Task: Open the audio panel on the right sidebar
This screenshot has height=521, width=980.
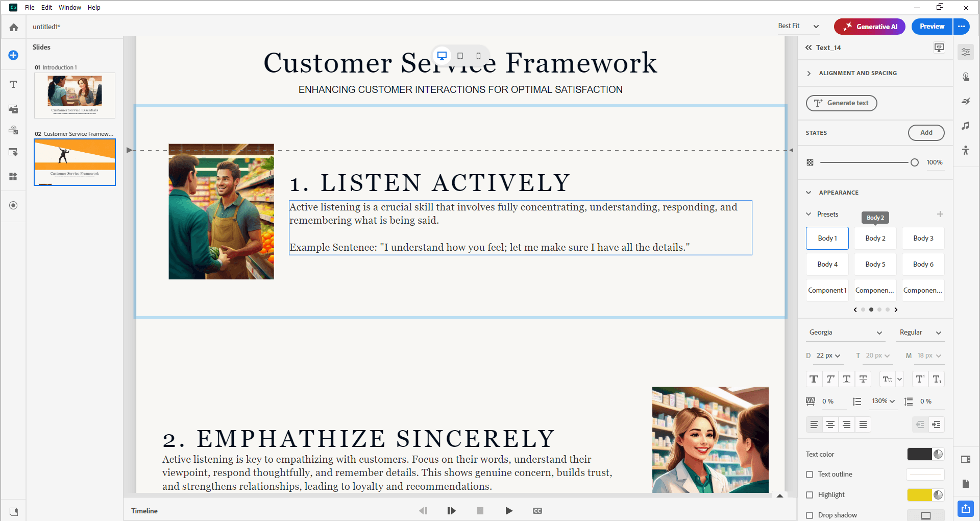Action: tap(966, 126)
